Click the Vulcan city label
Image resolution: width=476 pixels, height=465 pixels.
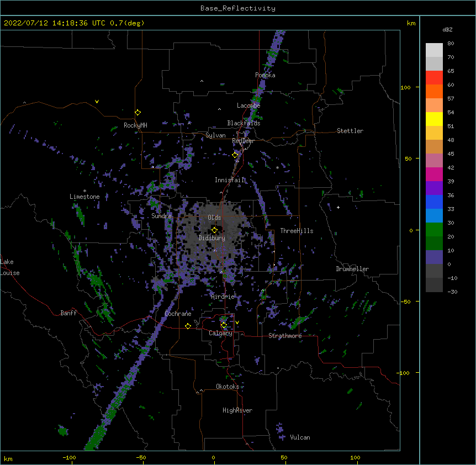(x=300, y=437)
